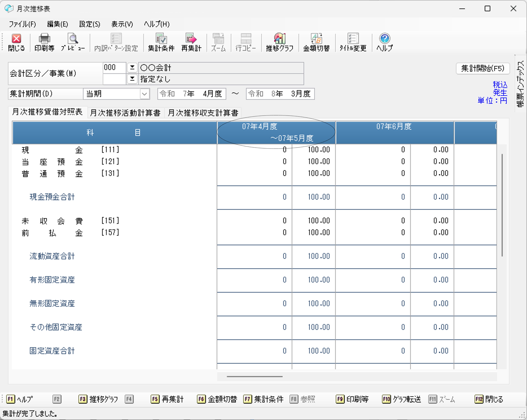Click the F10 グラフ転送 function button

[401, 399]
